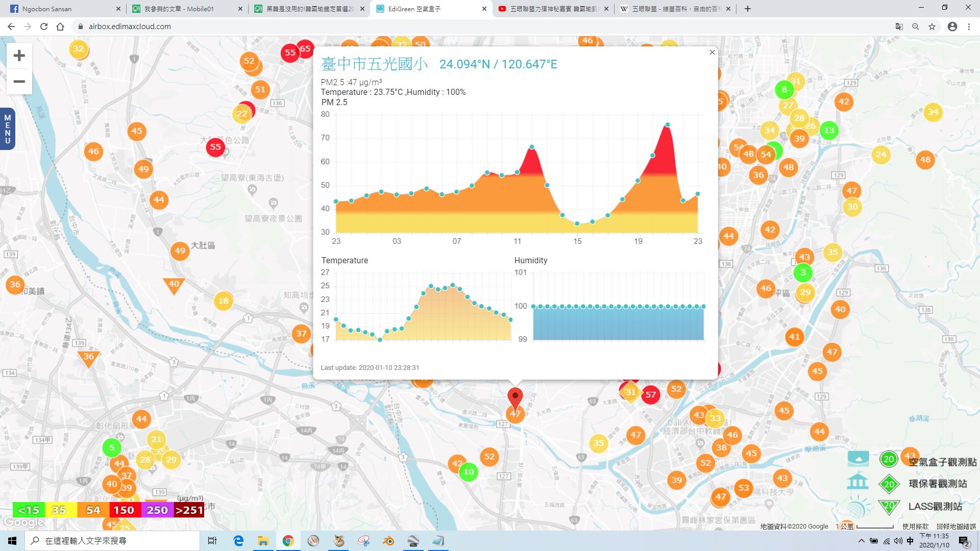
Task: Select the yellow diamond marker 31
Action: tap(631, 392)
